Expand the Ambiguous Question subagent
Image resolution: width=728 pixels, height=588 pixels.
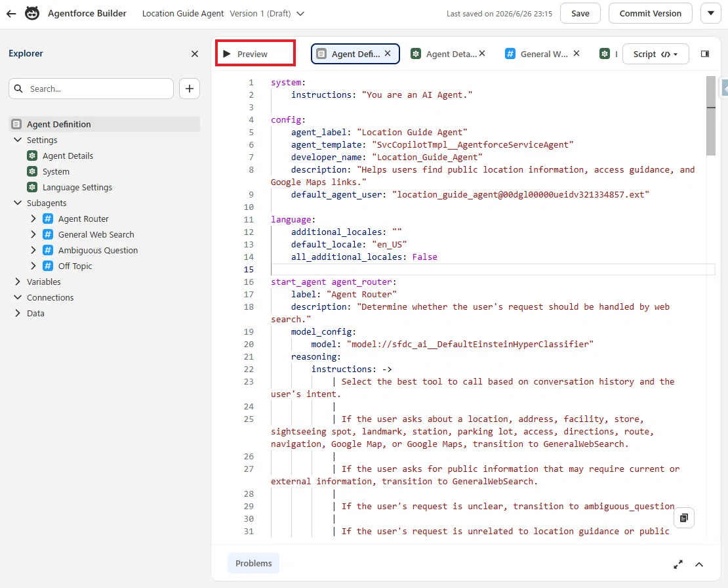coord(33,250)
